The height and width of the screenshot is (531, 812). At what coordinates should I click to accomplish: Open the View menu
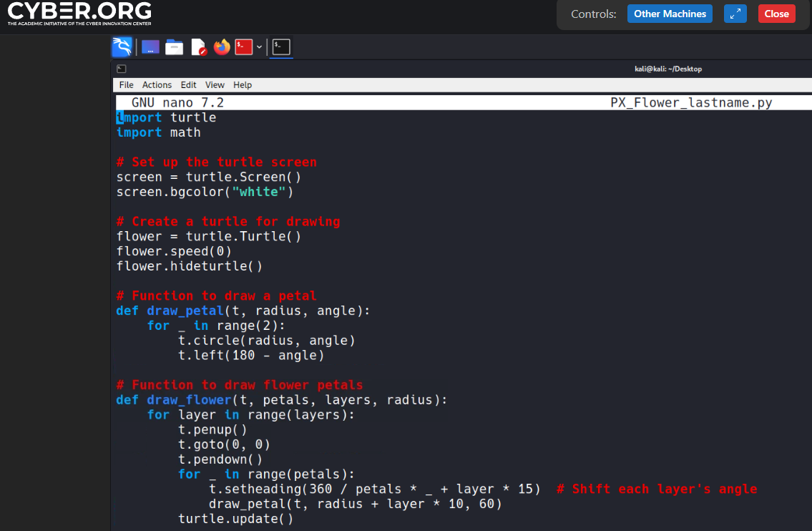(x=215, y=84)
